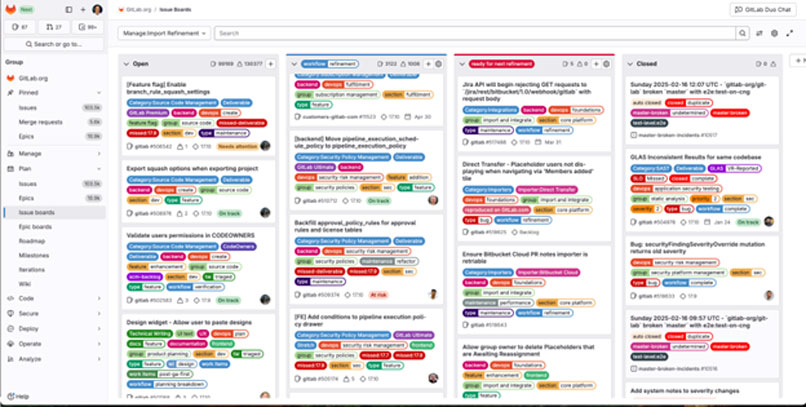The height and width of the screenshot is (407, 806).
Task: Open the board settings gear icon
Action: (774, 33)
